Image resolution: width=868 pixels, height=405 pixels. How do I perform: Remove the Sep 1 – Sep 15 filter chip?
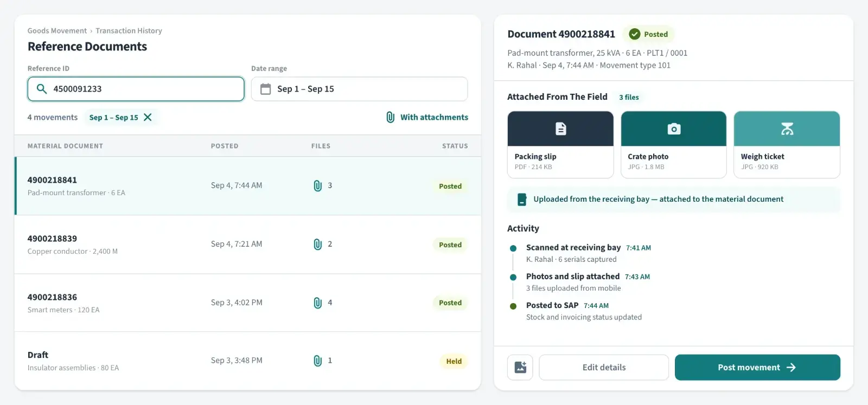coord(148,117)
